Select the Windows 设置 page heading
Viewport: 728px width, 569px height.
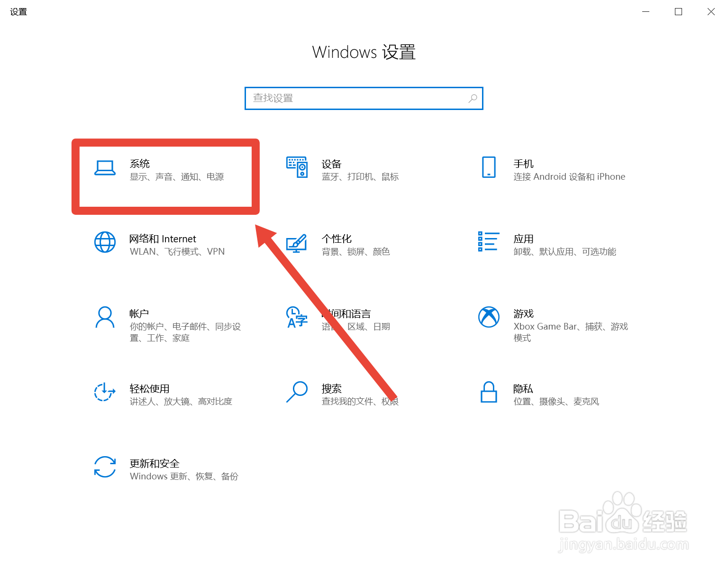364,52
